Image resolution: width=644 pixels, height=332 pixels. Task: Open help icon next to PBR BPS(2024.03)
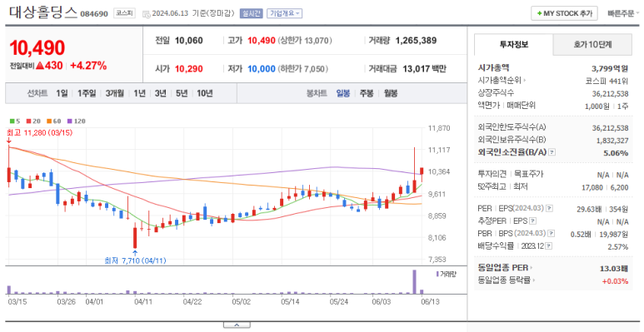click(552, 234)
